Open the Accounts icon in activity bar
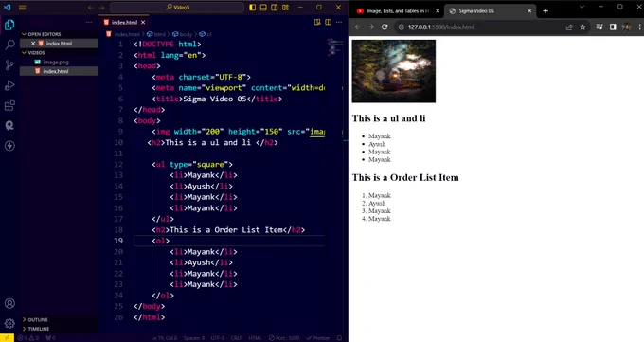 coord(9,303)
